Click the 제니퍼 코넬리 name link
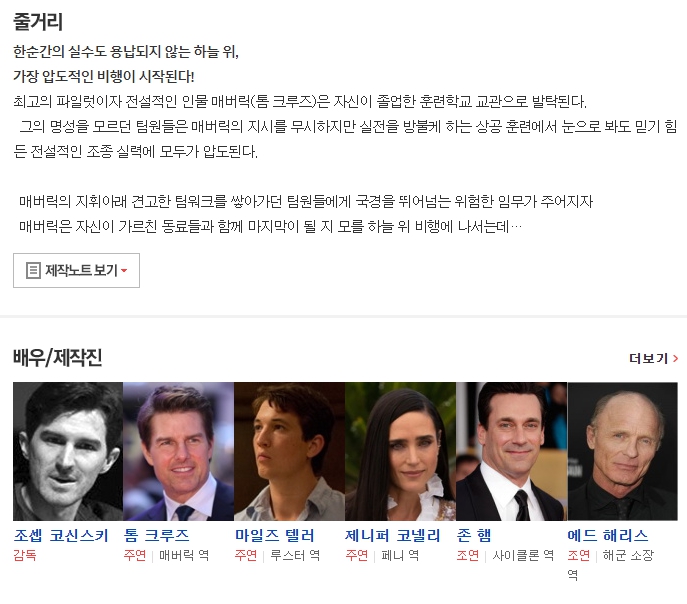This screenshot has width=687, height=604. 393,535
